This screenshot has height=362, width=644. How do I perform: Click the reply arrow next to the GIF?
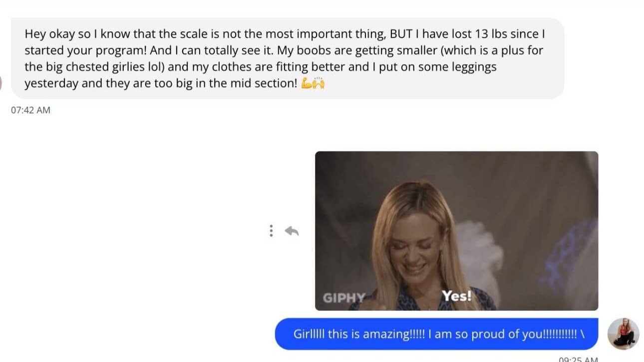[x=292, y=231]
